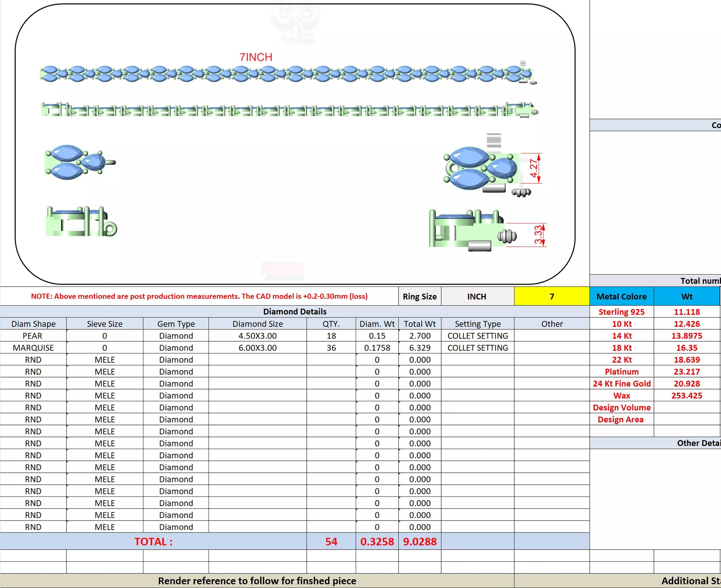
Task: Click the 3.33 dimension annotation
Action: pyautogui.click(x=538, y=235)
